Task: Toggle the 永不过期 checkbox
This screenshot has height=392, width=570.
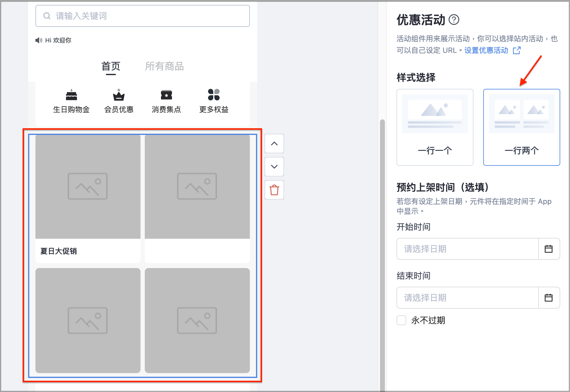Action: [x=401, y=320]
